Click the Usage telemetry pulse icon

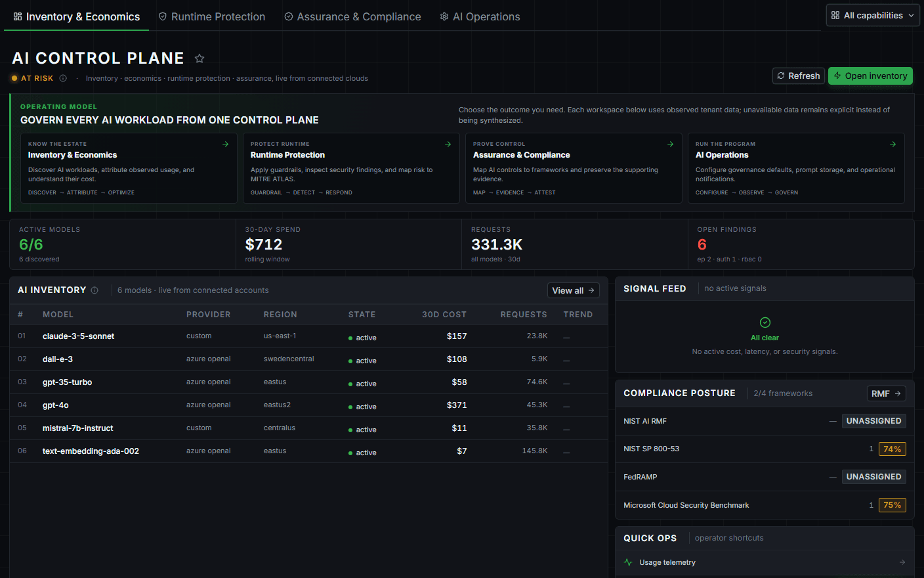628,562
